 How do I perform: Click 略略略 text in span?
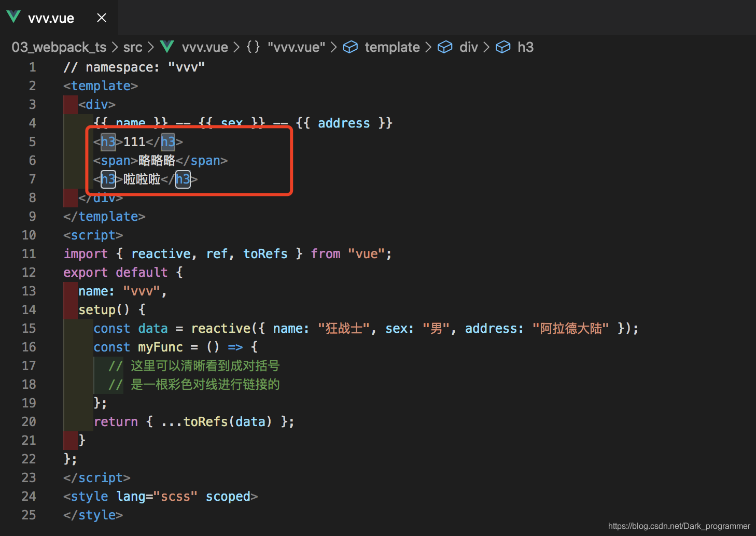(x=157, y=161)
